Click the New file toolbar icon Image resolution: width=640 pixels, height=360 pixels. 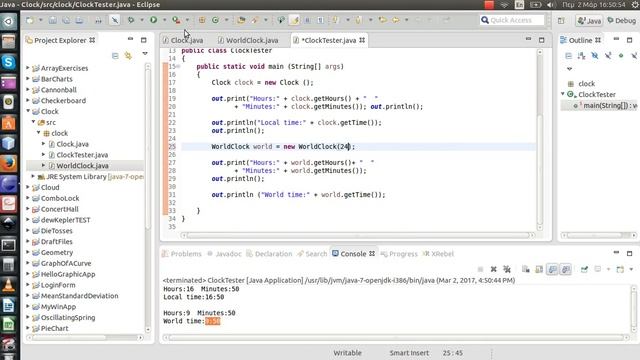[30, 20]
